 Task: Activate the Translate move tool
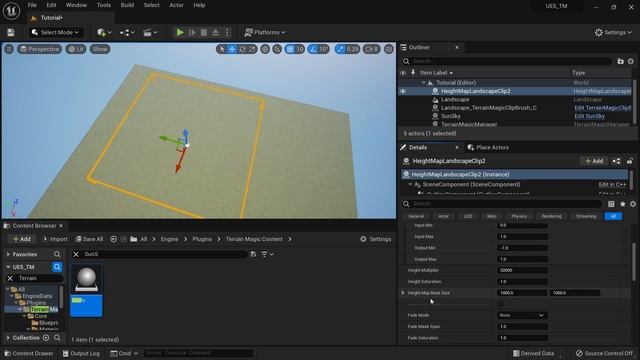point(232,49)
